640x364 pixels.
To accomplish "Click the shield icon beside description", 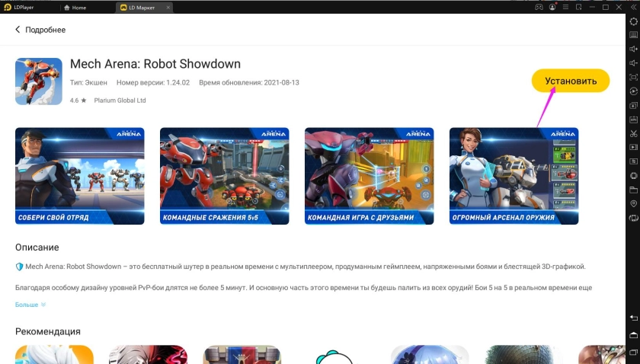I will click(19, 267).
